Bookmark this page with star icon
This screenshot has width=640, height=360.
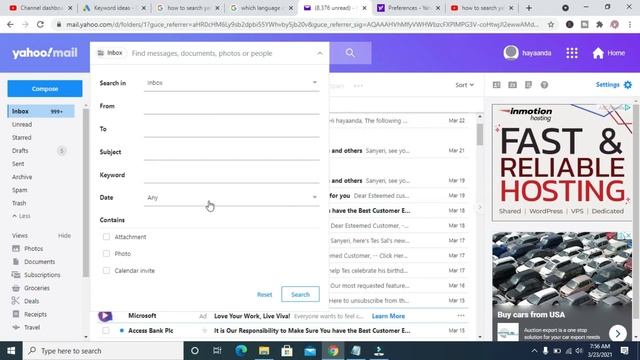[551, 24]
